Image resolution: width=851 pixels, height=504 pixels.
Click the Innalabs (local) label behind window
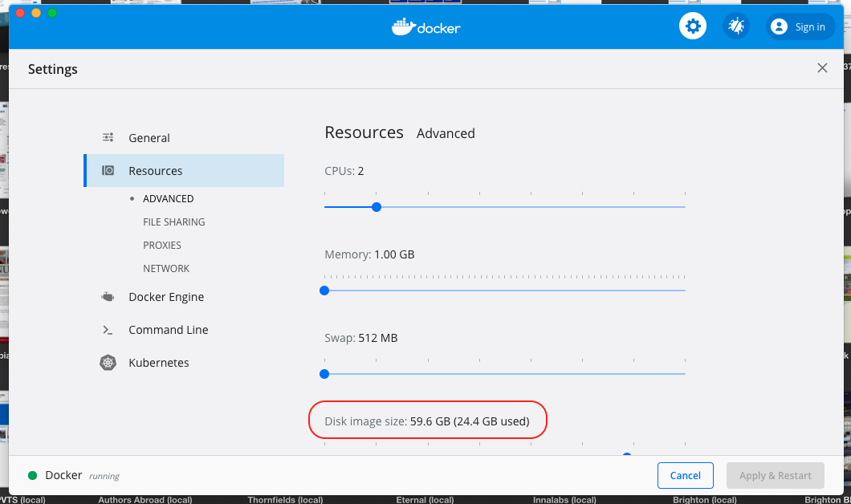564,500
